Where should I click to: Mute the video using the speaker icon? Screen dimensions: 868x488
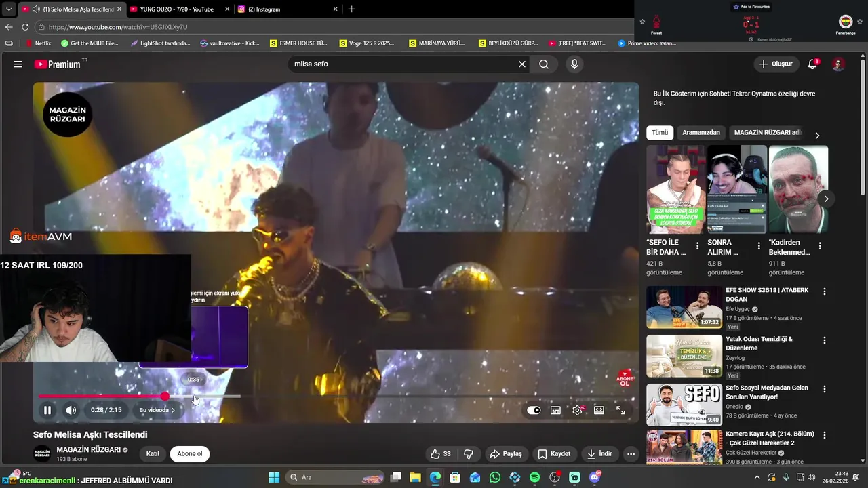[x=71, y=410]
